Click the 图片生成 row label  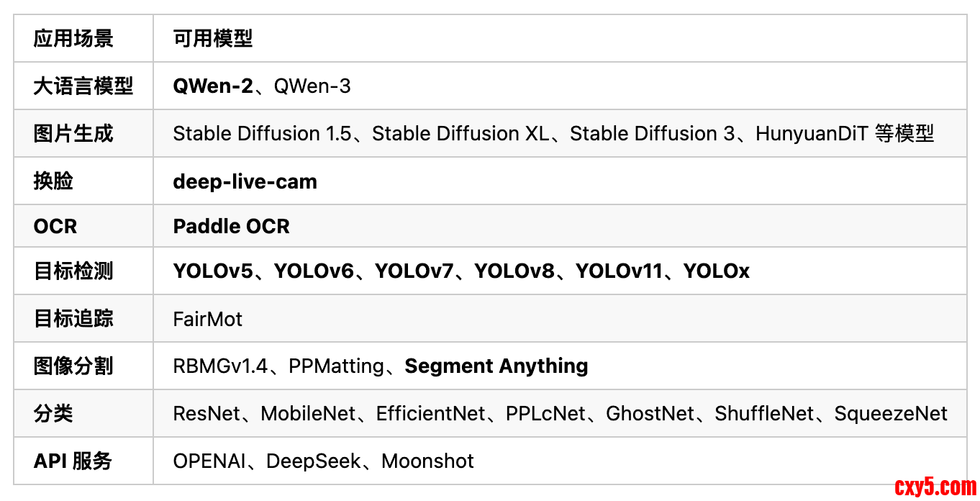pyautogui.click(x=73, y=134)
